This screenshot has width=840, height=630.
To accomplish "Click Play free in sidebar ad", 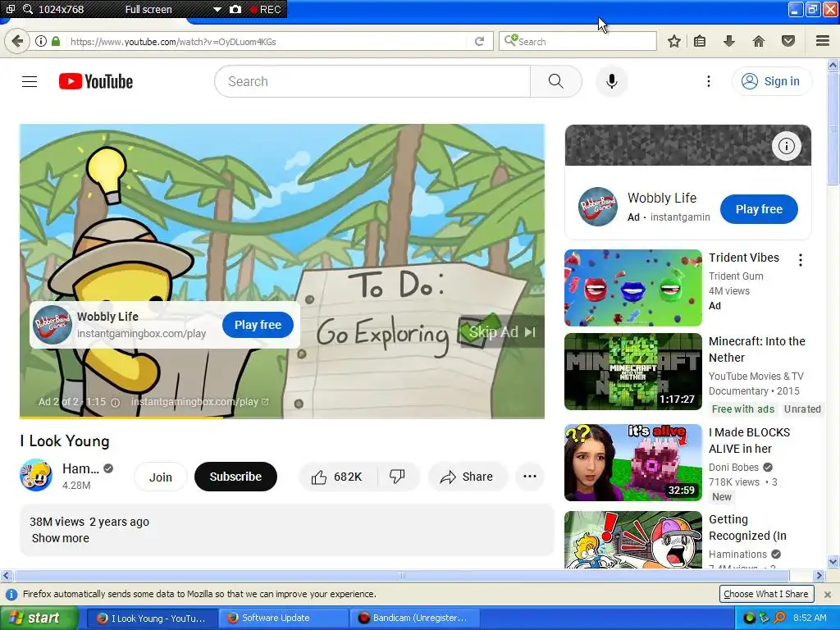I will point(759,209).
